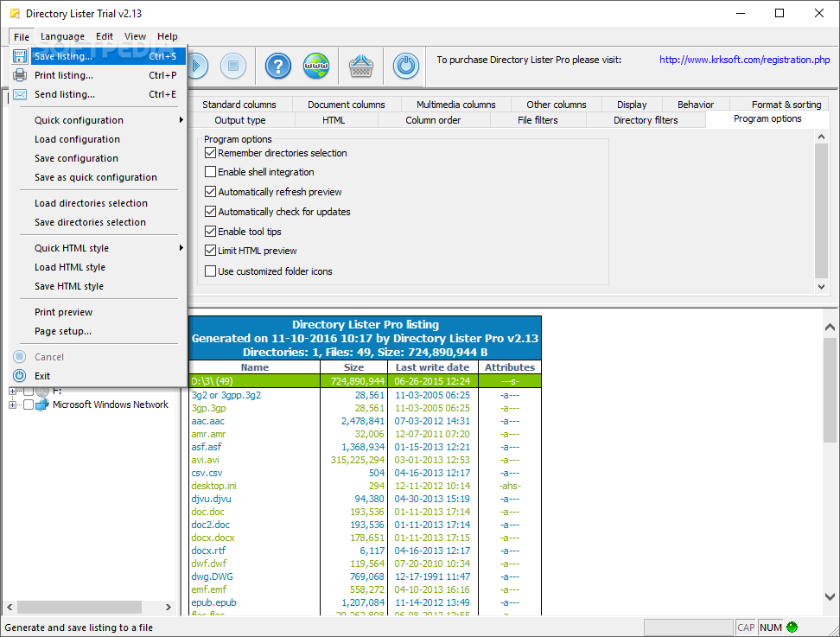840x637 pixels.
Task: Choose Page setup... menu item
Action: pyautogui.click(x=99, y=331)
